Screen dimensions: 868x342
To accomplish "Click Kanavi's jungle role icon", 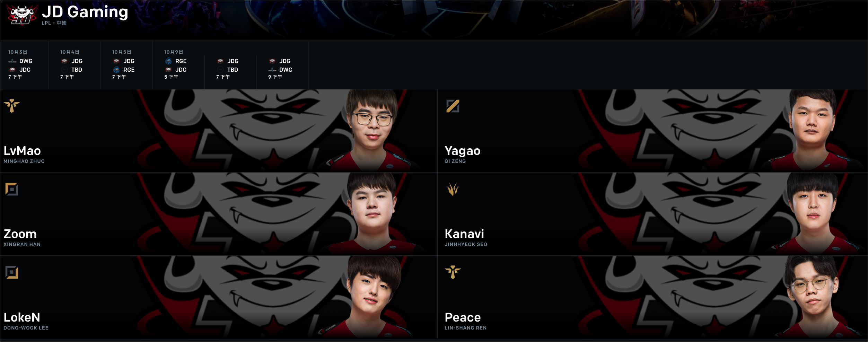I will (x=453, y=189).
